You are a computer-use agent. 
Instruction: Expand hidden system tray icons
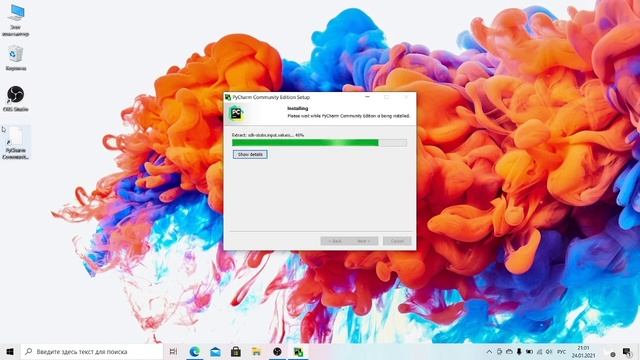click(489, 351)
